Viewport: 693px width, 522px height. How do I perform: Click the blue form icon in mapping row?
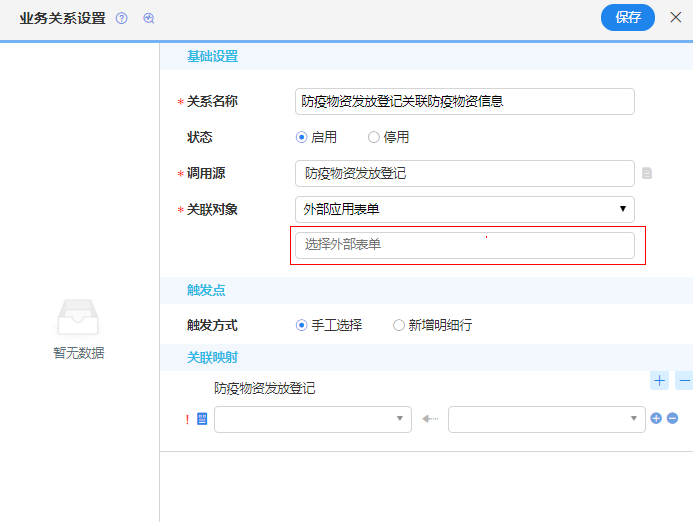tap(202, 419)
